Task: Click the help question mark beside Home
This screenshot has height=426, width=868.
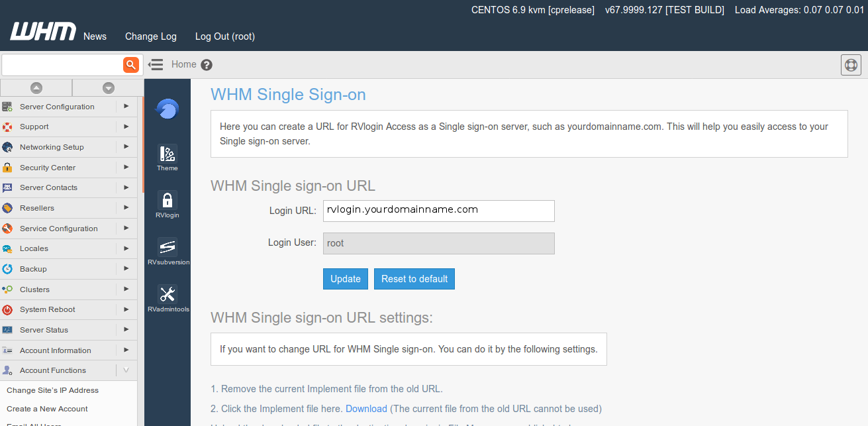Action: point(207,65)
